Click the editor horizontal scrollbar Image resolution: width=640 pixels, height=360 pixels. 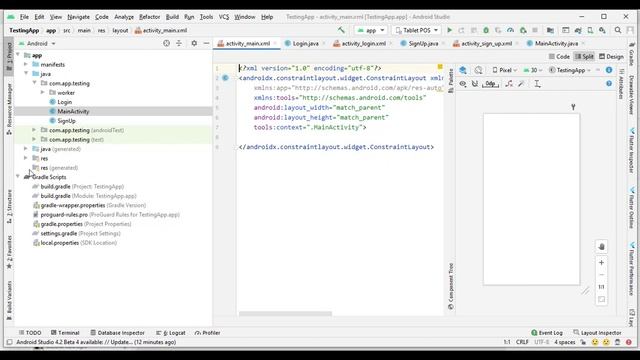[285, 314]
